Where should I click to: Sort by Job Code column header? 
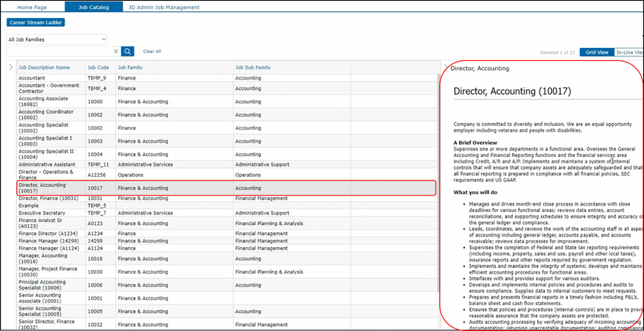[98, 67]
